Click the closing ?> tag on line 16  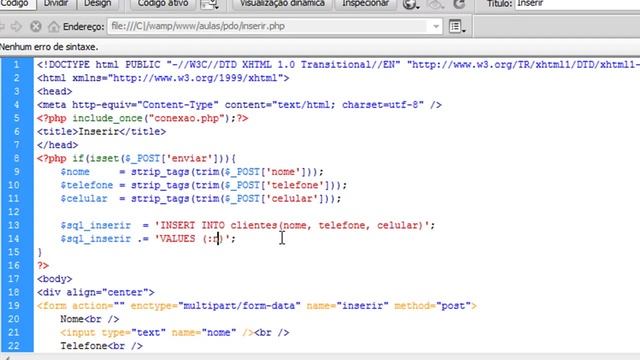tap(43, 266)
